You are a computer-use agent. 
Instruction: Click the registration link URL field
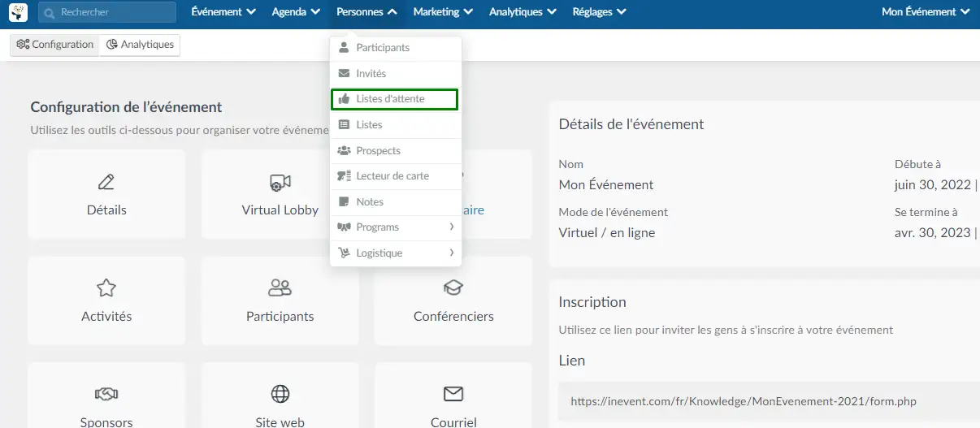769,401
